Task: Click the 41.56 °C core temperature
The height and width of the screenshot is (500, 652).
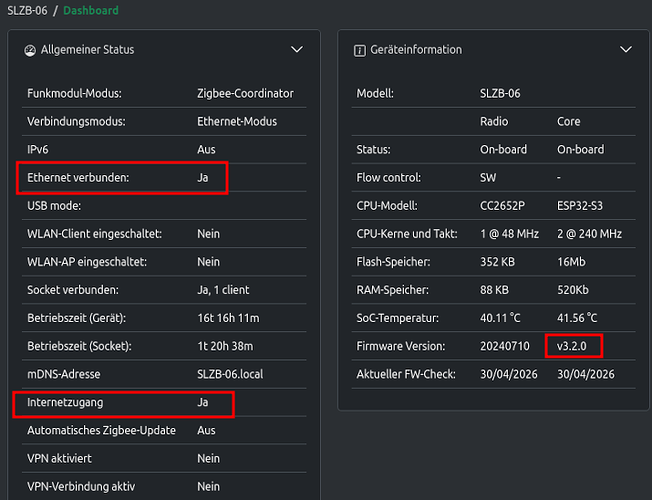Action: coord(577,318)
